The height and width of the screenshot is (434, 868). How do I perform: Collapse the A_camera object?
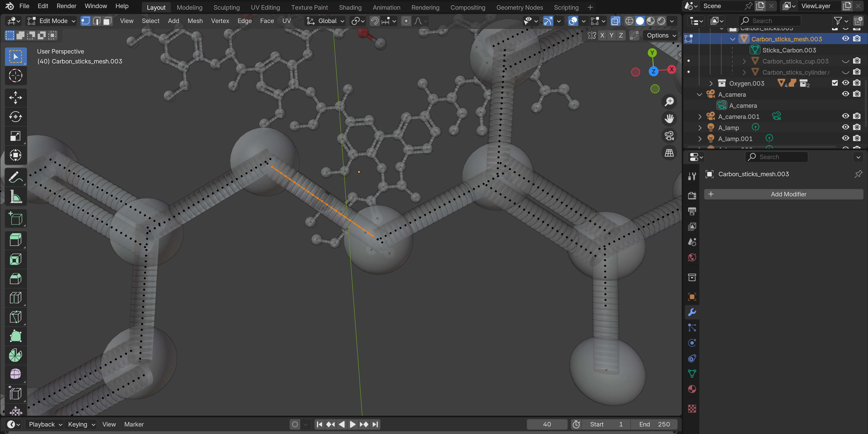pos(700,94)
